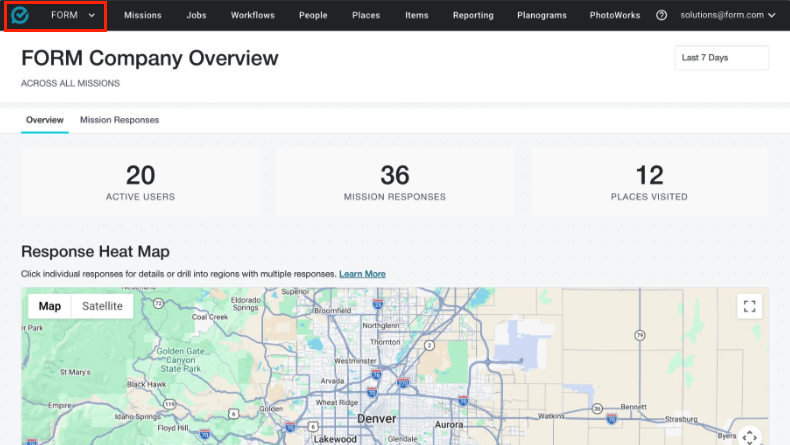This screenshot has width=790, height=445.
Task: Switch to the Mission Responses tab
Action: [119, 120]
